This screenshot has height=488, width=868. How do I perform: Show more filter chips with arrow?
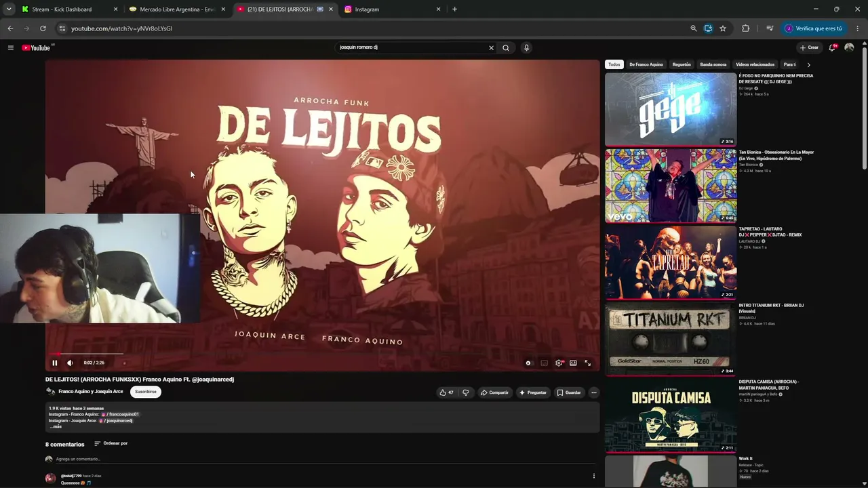pyautogui.click(x=808, y=64)
